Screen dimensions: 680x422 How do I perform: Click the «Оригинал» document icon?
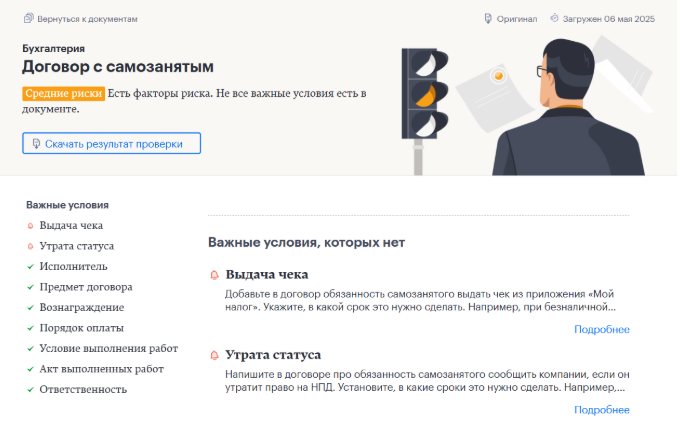[488, 19]
